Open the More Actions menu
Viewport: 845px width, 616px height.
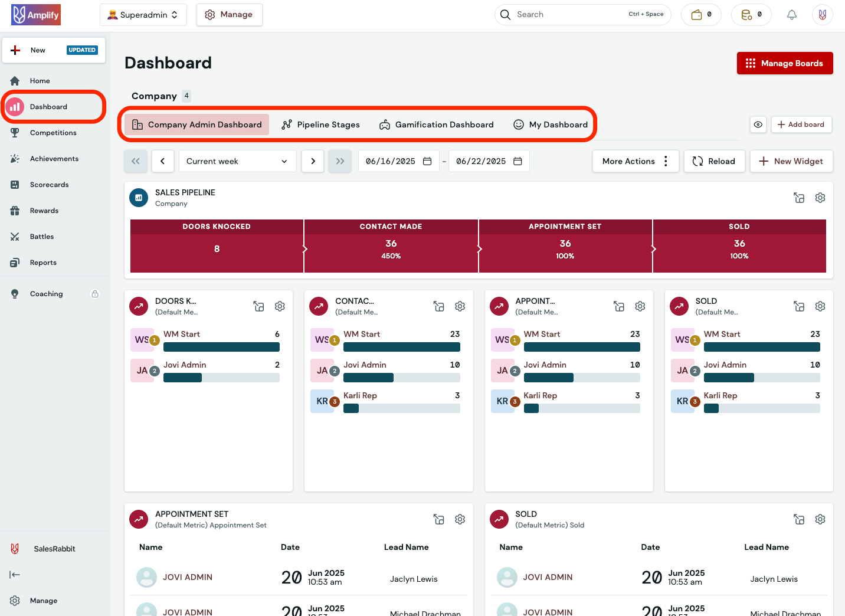[635, 160]
